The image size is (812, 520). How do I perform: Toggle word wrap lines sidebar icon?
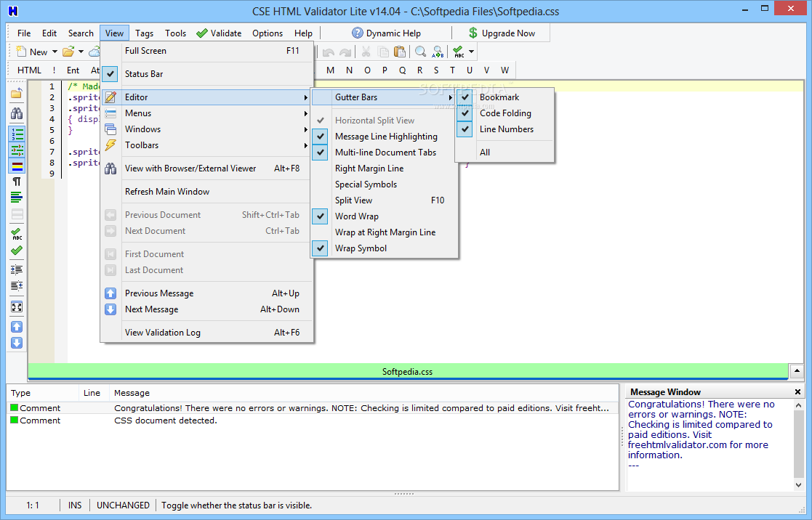[17, 197]
